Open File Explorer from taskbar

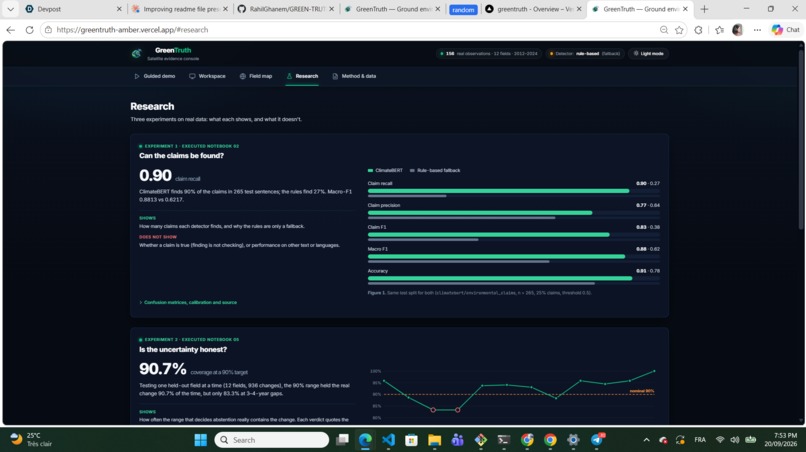[434, 440]
